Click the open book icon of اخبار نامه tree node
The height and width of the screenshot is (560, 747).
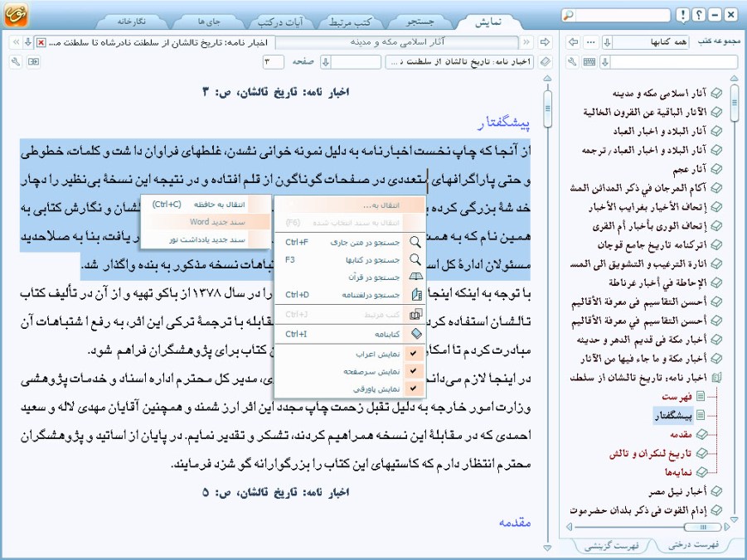[x=716, y=378]
